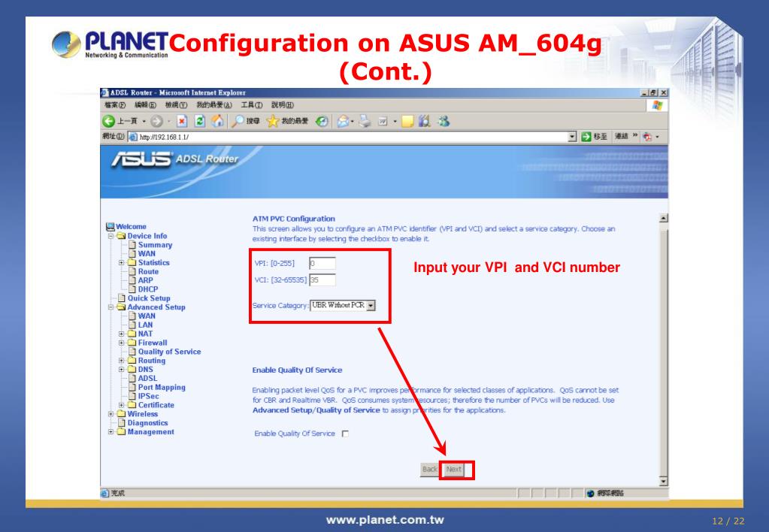Viewport: 769px width, 532px height.
Task: Click the 連結 Links toolbar label
Action: click(x=622, y=136)
